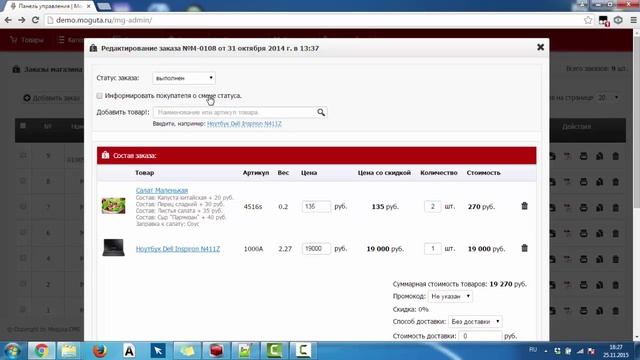Click the Цена со скидкой column header
This screenshot has height=360, width=640.
point(384,173)
